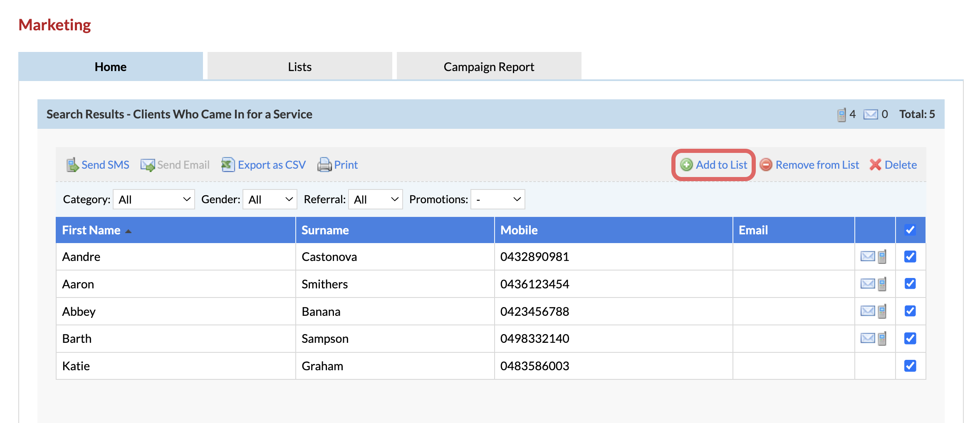The width and height of the screenshot is (980, 423).
Task: Switch to the Home tab
Action: tap(111, 66)
